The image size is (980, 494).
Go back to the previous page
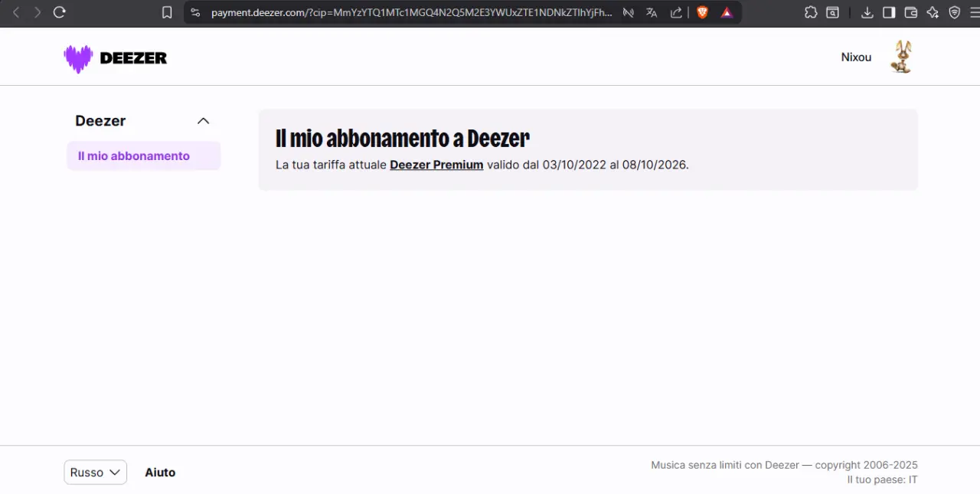tap(15, 12)
